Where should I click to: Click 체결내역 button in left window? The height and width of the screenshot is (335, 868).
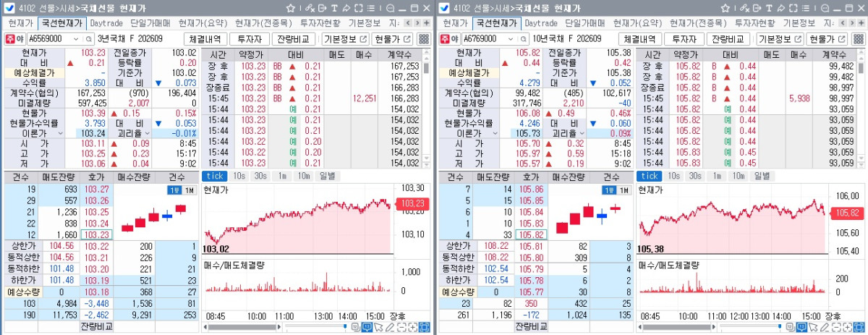pyautogui.click(x=206, y=39)
